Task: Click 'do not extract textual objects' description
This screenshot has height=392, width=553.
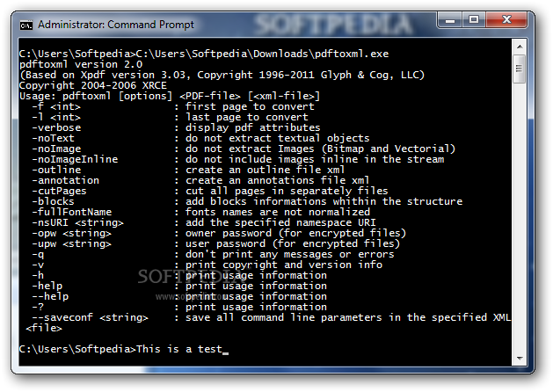Action: (278, 138)
